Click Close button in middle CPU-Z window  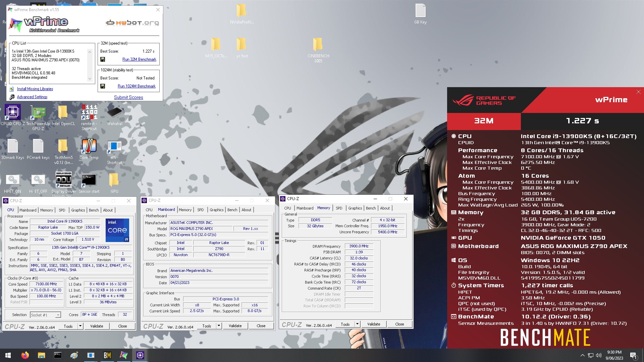point(261,326)
